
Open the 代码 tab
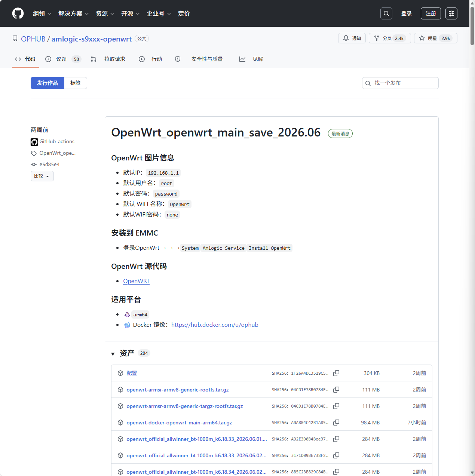(x=25, y=59)
